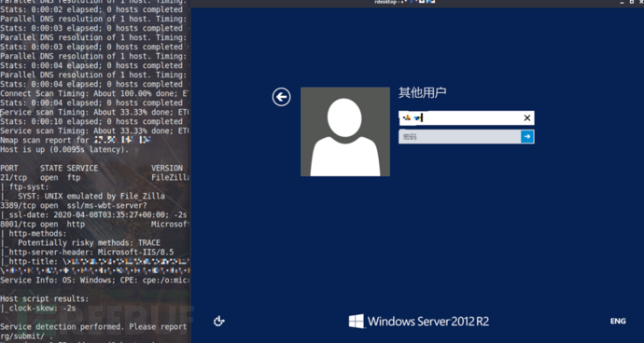This screenshot has width=644, height=343.
Task: Click 'Connect Scan Timing: About 100.00% done' line
Action: point(94,93)
